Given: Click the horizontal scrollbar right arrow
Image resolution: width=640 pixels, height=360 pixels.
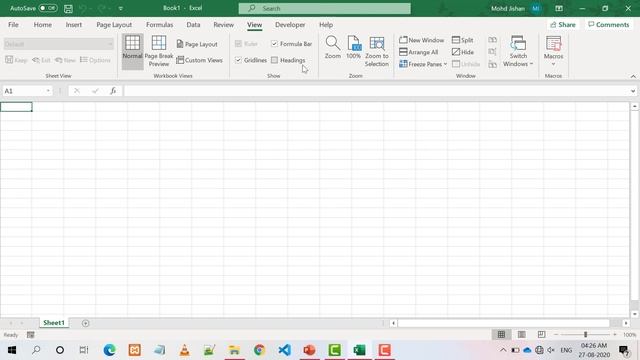Looking at the screenshot, I should pyautogui.click(x=626, y=323).
